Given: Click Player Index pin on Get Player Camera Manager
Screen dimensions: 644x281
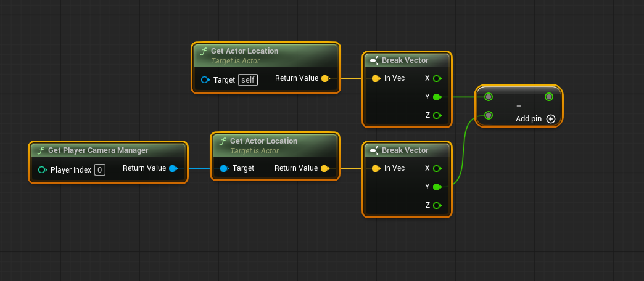Looking at the screenshot, I should (x=43, y=170).
